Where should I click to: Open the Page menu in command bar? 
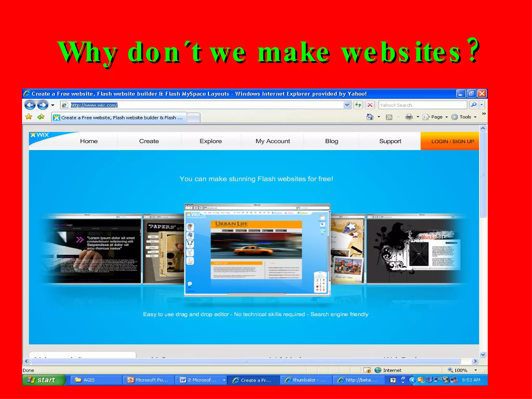[x=435, y=117]
